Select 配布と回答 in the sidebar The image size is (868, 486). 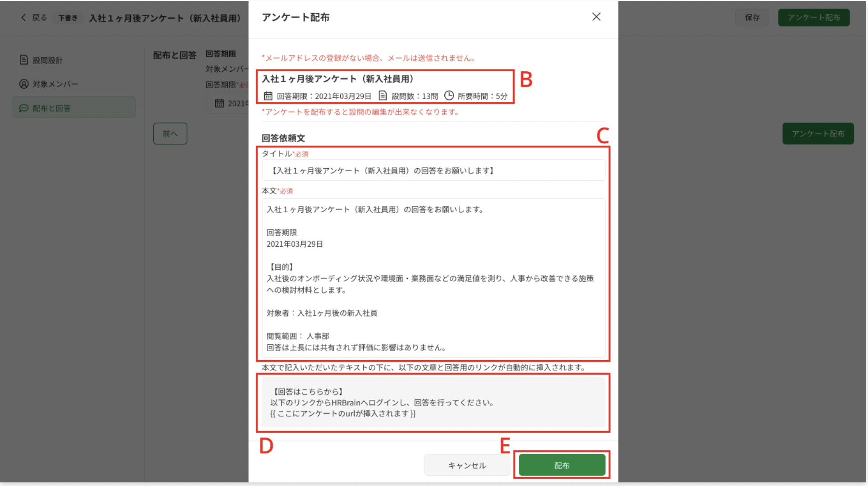pos(74,108)
